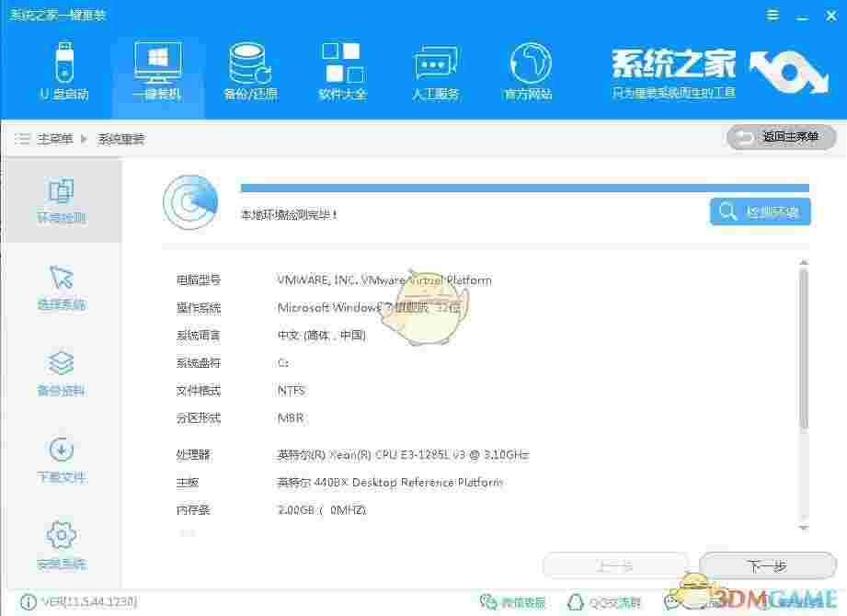847x616 pixels.
Task: Click the environment detection progress bar
Action: pyautogui.click(x=524, y=188)
